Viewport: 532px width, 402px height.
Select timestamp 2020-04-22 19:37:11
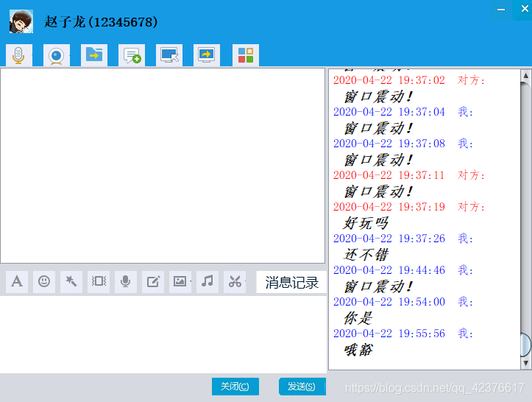click(389, 174)
